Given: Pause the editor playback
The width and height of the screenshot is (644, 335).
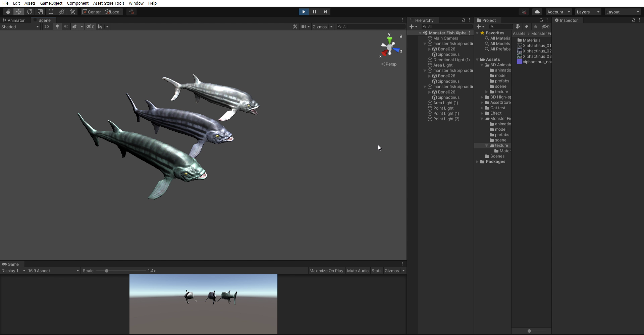Looking at the screenshot, I should (314, 12).
